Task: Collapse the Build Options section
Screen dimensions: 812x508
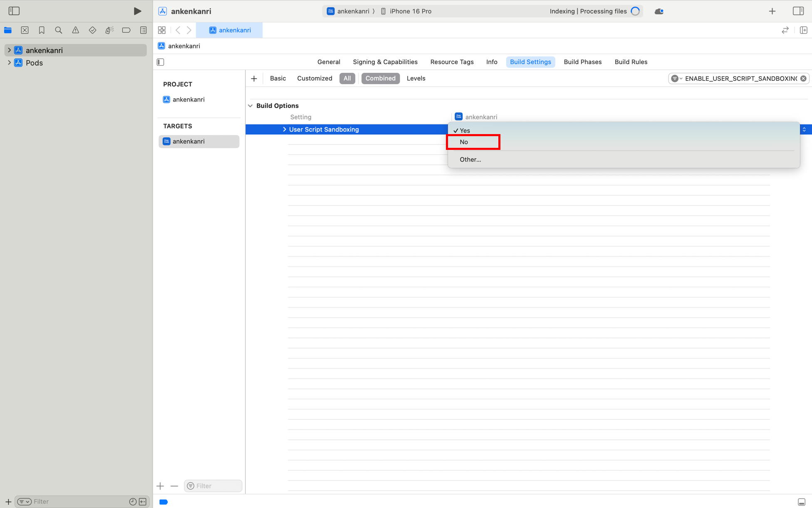Action: (250, 106)
